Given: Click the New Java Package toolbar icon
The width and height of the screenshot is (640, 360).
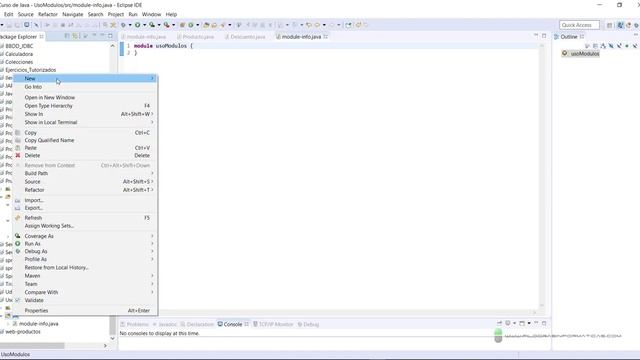Looking at the screenshot, I should coord(182,25).
